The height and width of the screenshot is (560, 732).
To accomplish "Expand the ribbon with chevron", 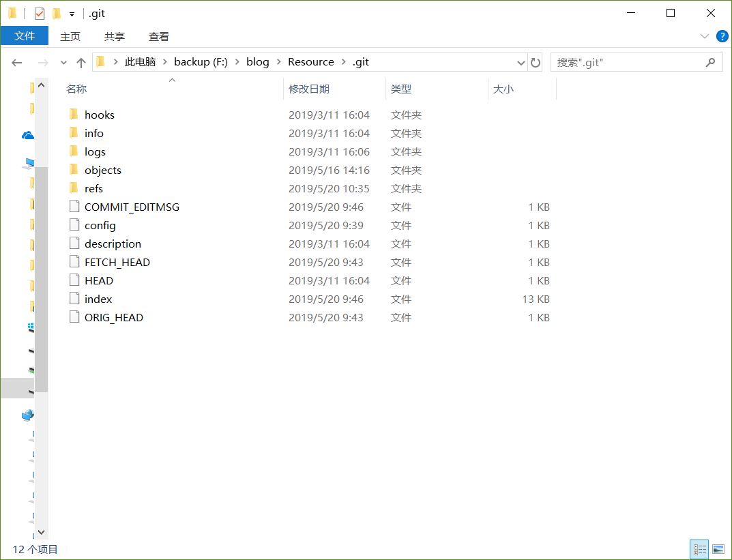I will coord(705,36).
